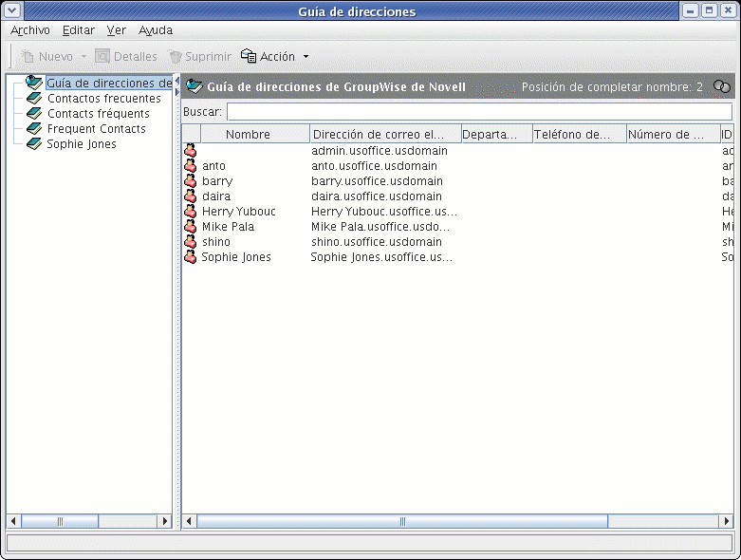Click the user icon of admin row
The width and height of the screenshot is (741, 560).
(x=191, y=150)
